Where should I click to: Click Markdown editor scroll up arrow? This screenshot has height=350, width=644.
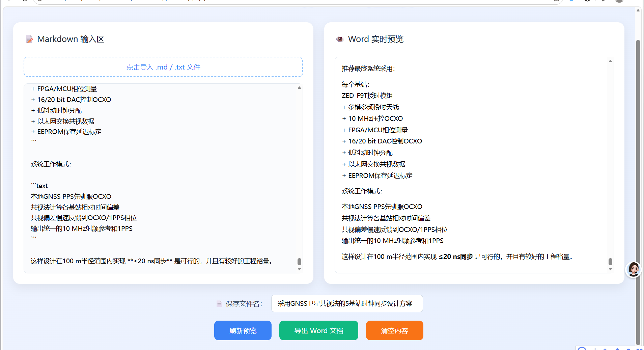(x=299, y=88)
